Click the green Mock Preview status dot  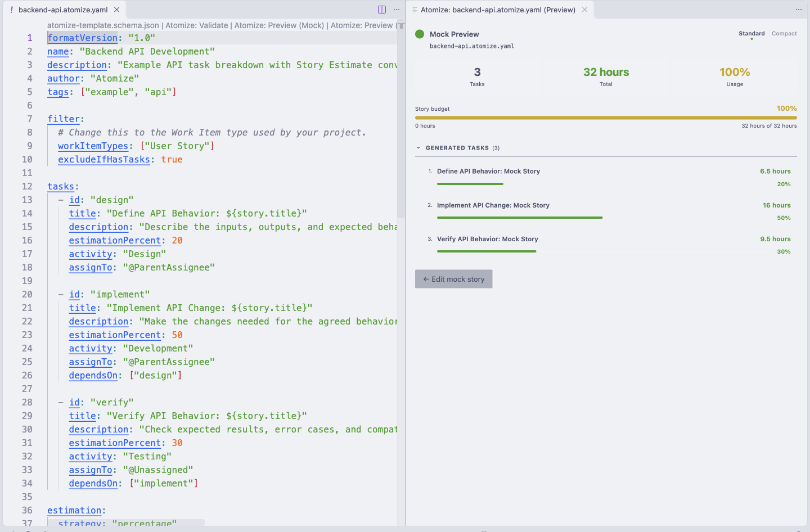[420, 34]
